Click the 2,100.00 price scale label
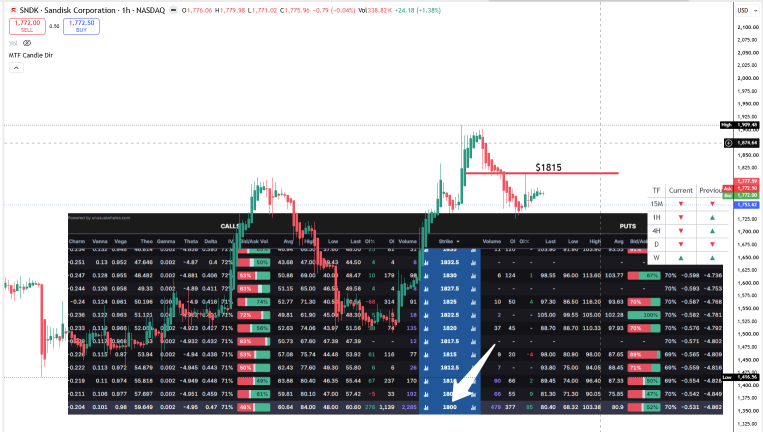 (x=747, y=27)
